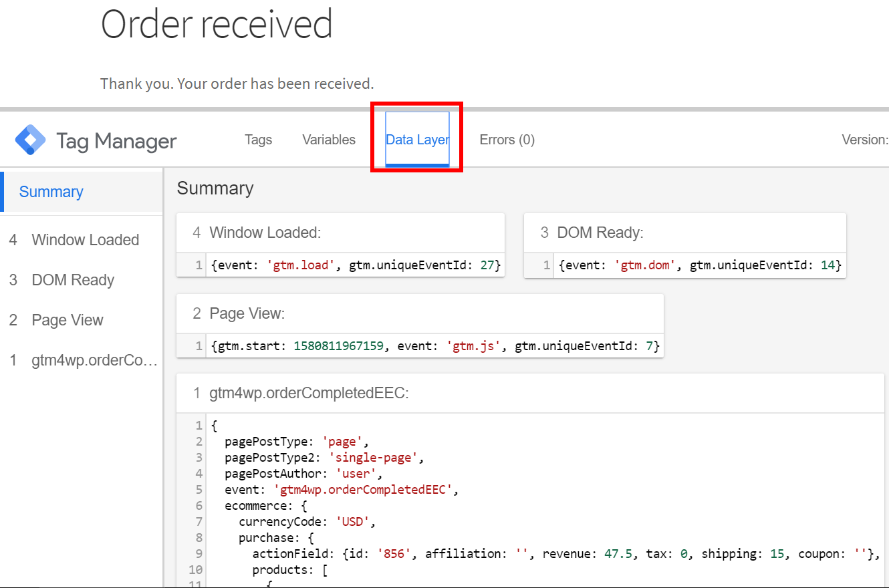Viewport: 889px width, 588px height.
Task: Click the currencyCode 'USD' code line
Action: (x=303, y=521)
